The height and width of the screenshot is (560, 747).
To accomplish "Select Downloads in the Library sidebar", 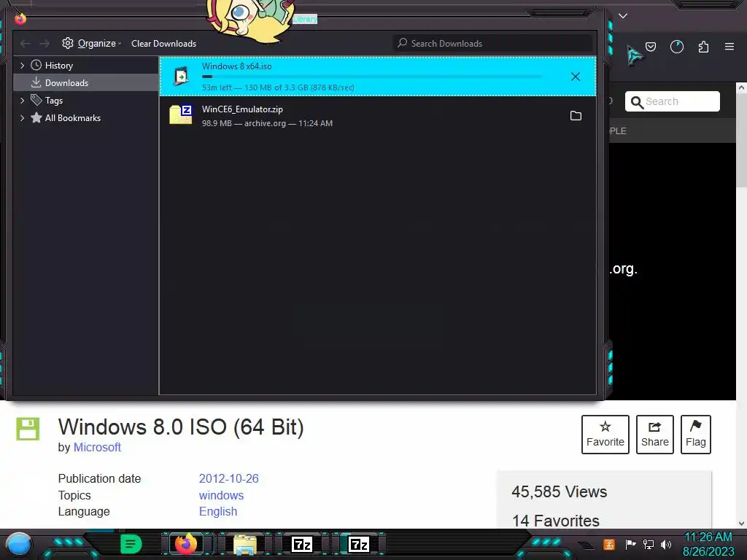I will tap(86, 83).
